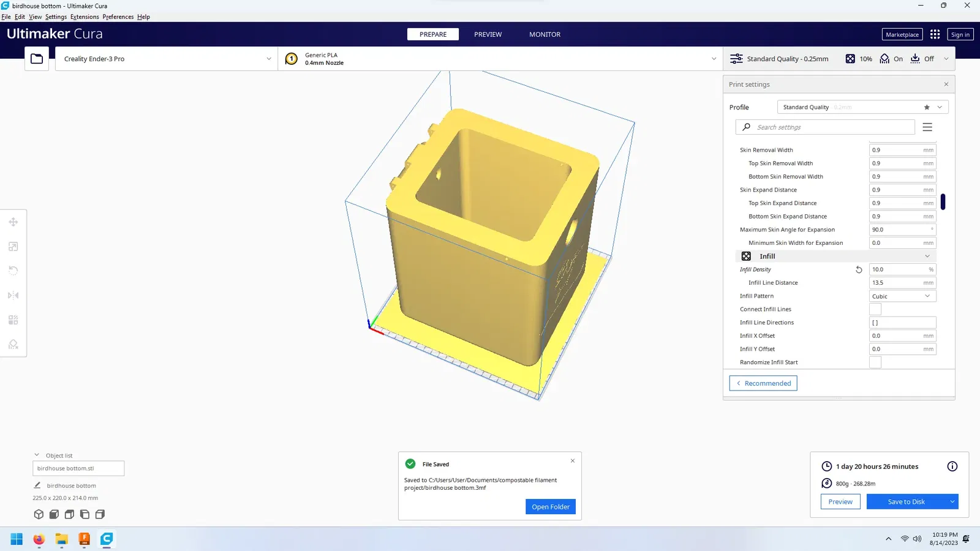
Task: Switch to the PREVIEW stage tab
Action: coord(488,34)
